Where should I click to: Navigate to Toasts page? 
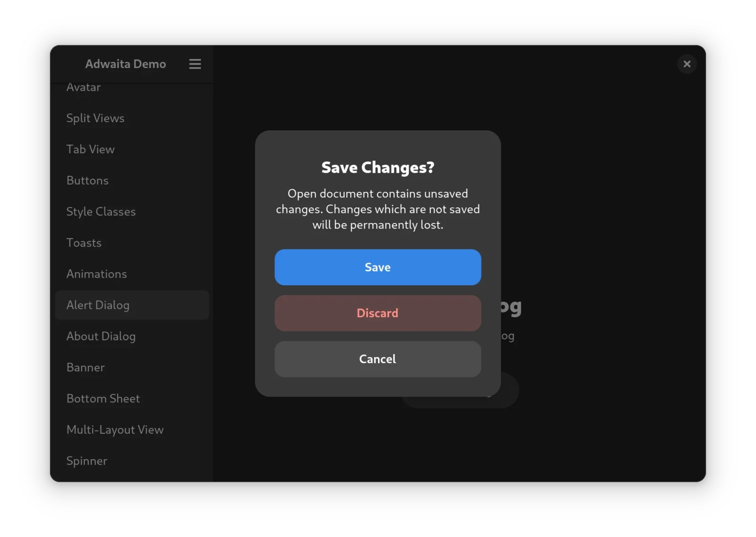pos(84,243)
